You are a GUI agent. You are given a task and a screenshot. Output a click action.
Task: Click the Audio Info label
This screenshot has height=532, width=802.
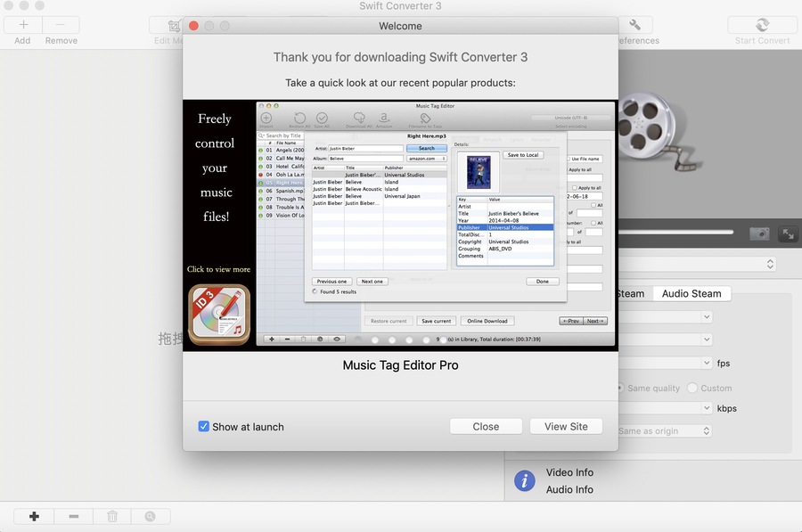(x=569, y=489)
